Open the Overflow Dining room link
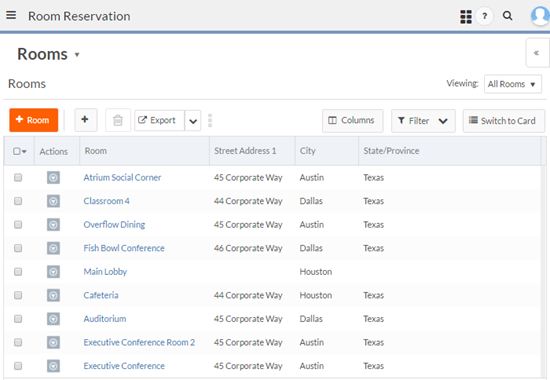This screenshot has height=380, width=550. 114,225
